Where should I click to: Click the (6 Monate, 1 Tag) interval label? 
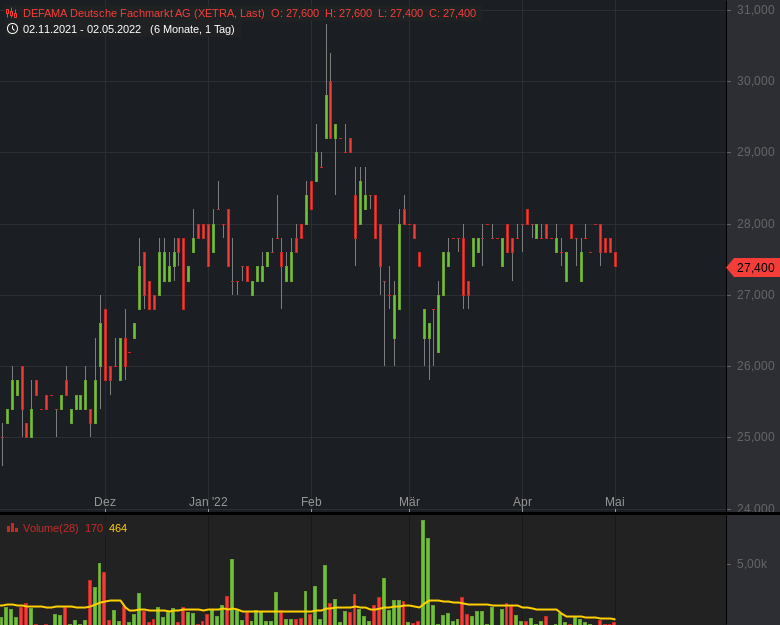[192, 29]
